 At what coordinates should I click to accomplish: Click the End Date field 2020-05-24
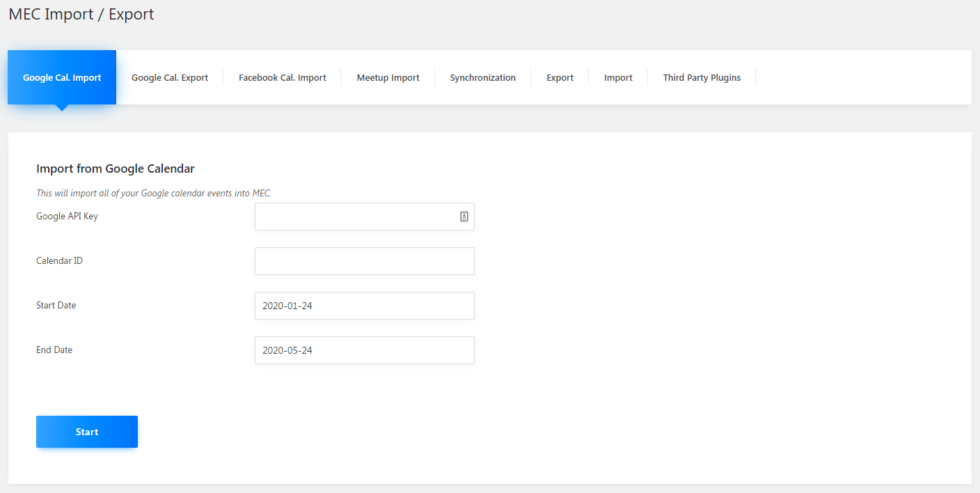[x=365, y=350]
